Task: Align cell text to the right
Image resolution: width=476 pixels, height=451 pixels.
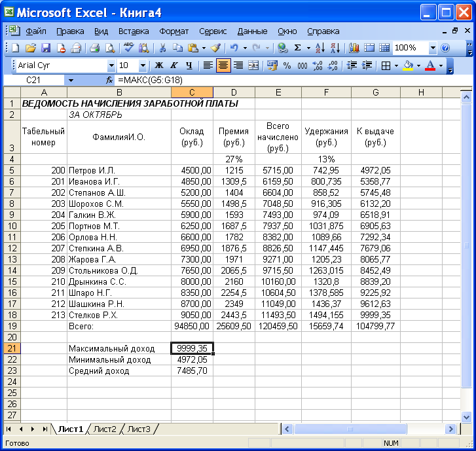Action: pyautogui.click(x=238, y=65)
